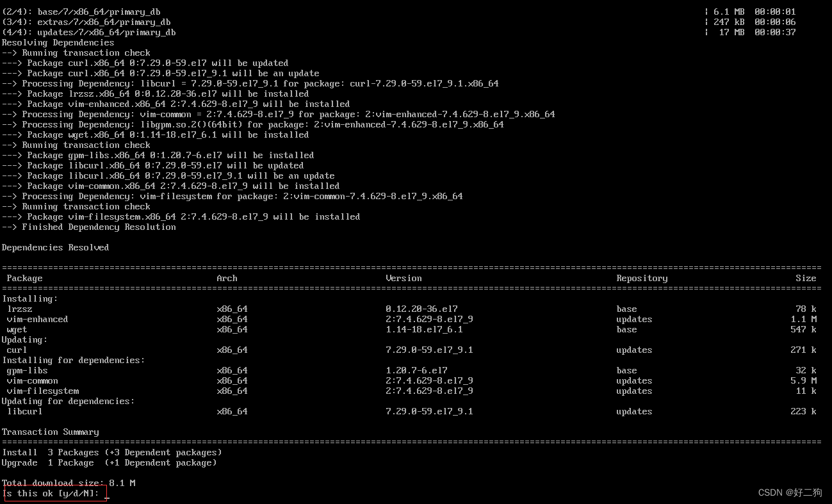Click the 'vim-filesystem' package name in table

pos(42,391)
